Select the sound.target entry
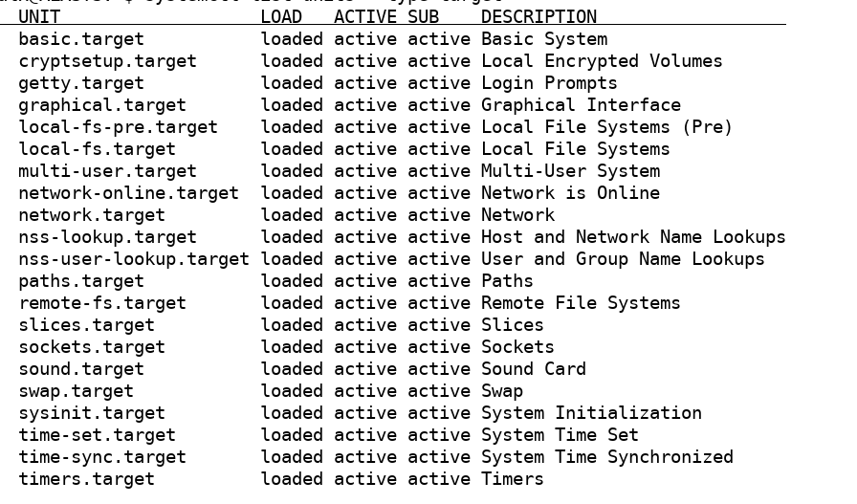This screenshot has width=857, height=504. point(81,369)
